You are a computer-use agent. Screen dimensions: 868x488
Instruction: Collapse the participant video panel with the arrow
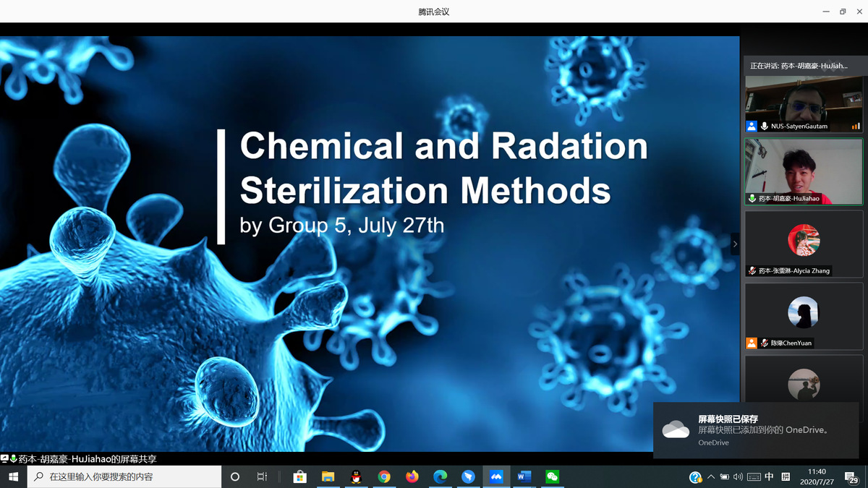735,244
